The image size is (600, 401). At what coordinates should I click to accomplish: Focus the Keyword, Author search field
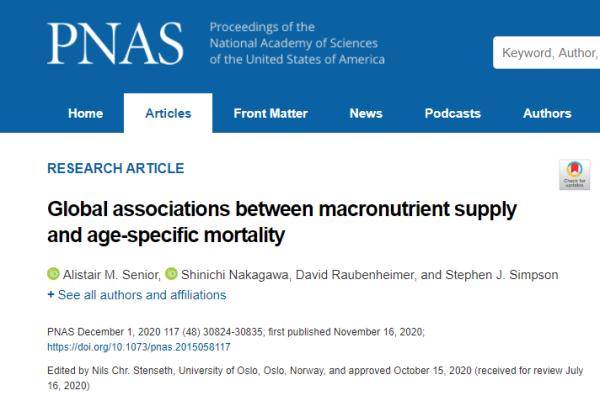548,52
